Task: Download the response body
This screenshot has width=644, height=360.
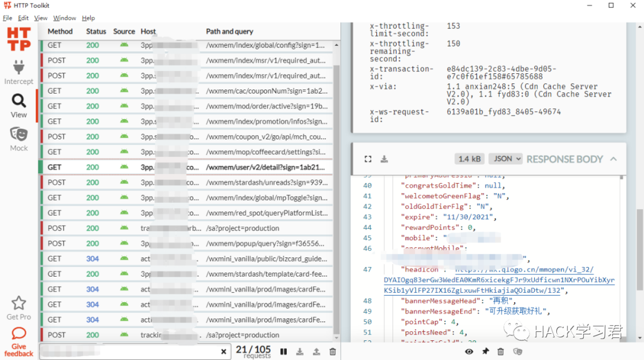Action: click(384, 159)
